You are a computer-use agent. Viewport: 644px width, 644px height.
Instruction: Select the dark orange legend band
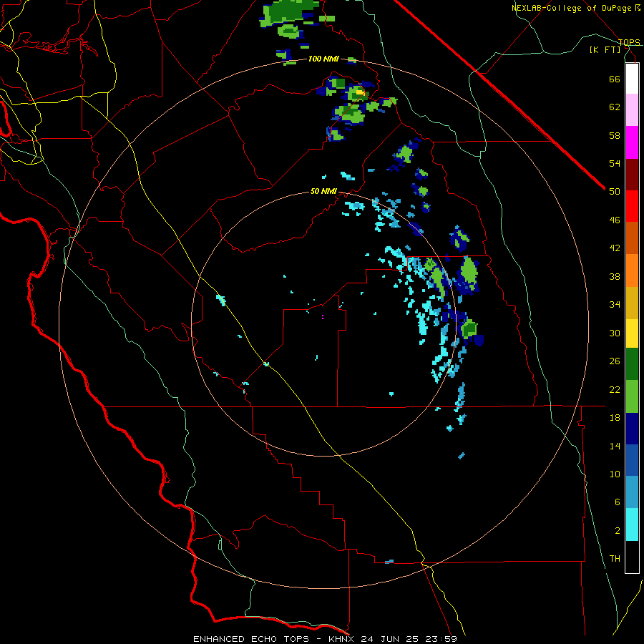(632, 238)
